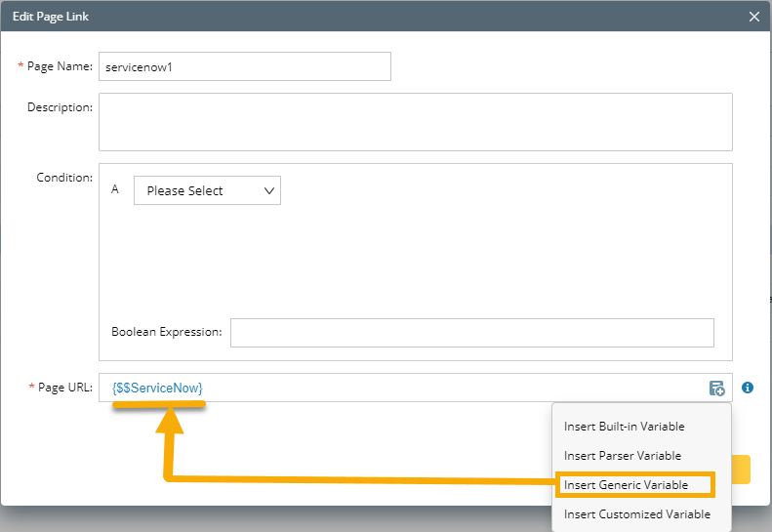
Task: Click the empty part of the Page URL field
Action: 449,389
